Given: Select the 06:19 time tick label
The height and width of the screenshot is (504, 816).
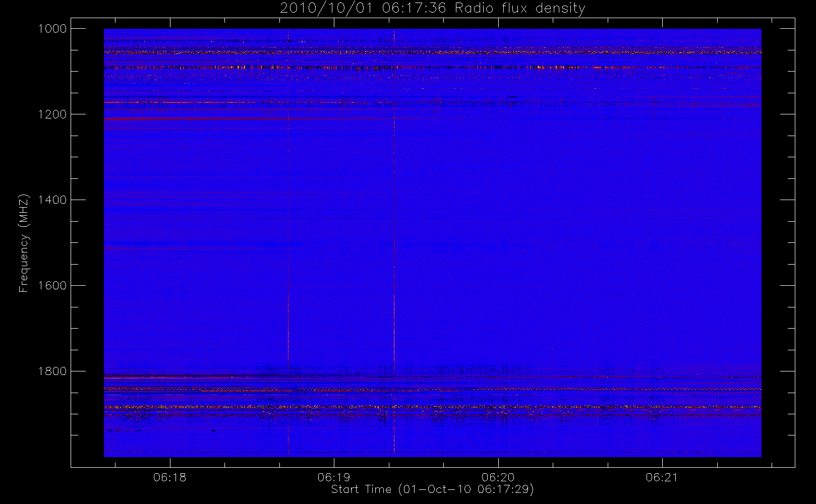Looking at the screenshot, I should [334, 477].
